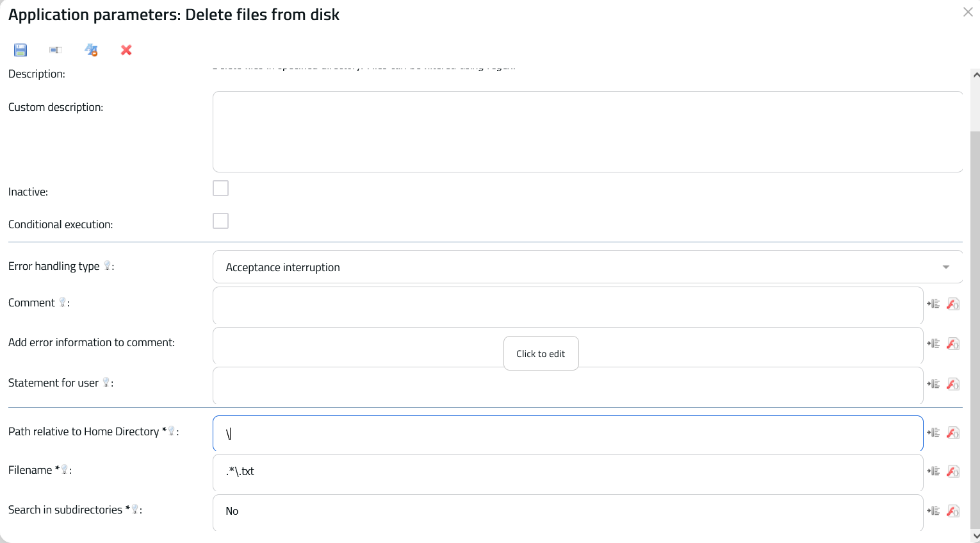Tick the Inactive checkbox
Image resolution: width=980 pixels, height=543 pixels.
point(220,188)
